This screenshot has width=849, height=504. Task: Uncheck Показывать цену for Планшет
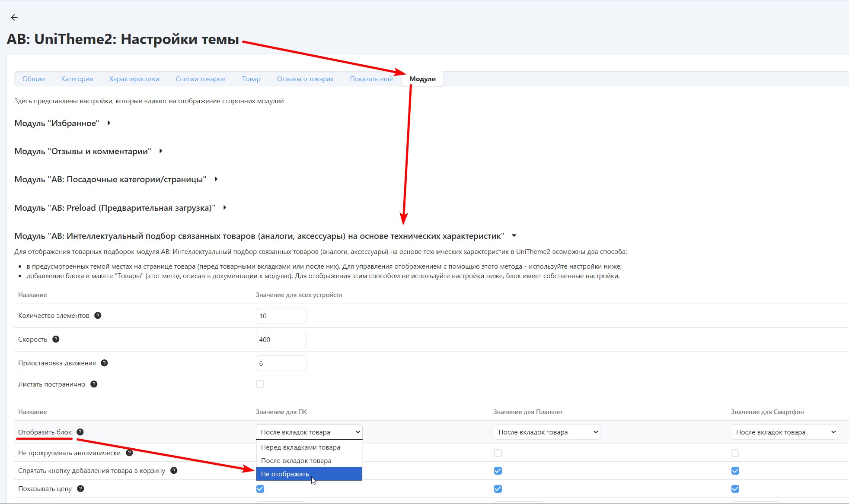[x=498, y=489]
